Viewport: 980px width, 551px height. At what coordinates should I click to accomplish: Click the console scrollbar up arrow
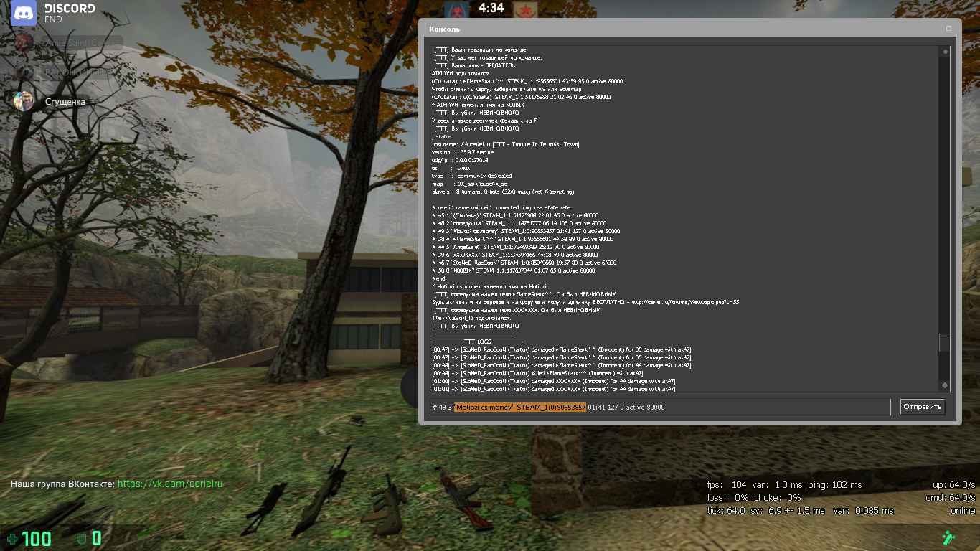tap(945, 51)
